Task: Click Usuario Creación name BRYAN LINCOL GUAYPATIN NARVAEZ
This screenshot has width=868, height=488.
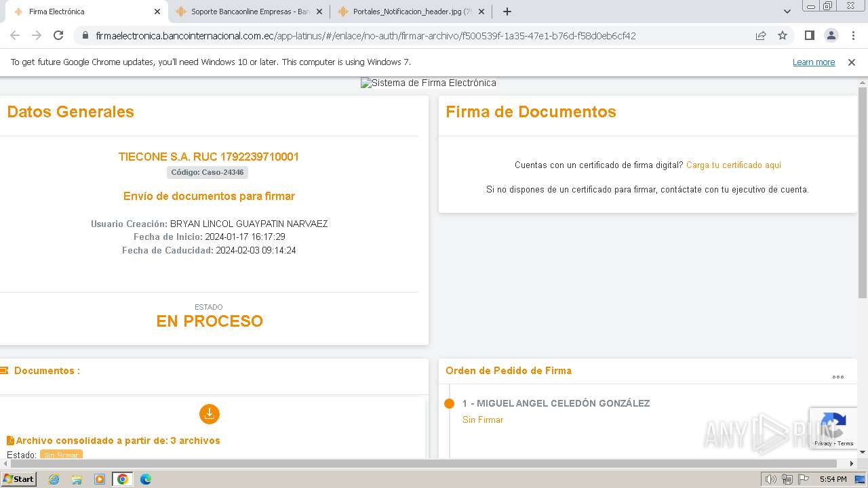Action: click(x=249, y=224)
